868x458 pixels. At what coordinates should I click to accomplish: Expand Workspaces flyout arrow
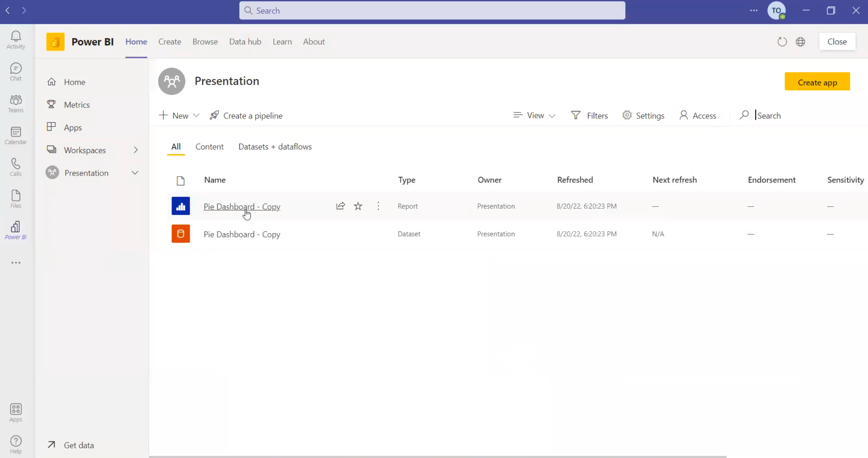pyautogui.click(x=135, y=150)
